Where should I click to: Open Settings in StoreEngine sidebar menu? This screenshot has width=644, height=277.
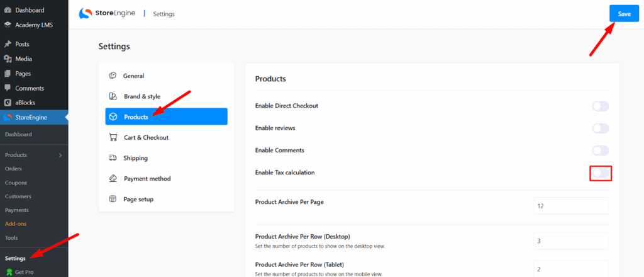tap(15, 258)
